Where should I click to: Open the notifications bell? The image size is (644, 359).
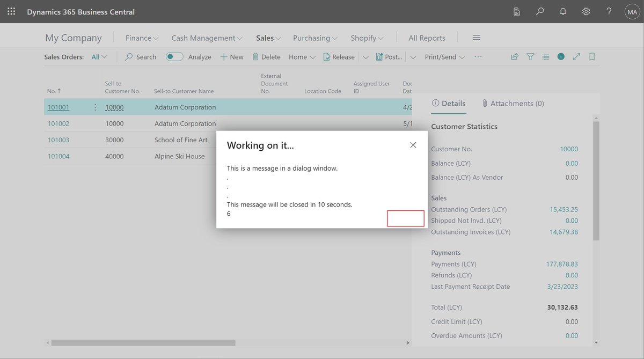(x=563, y=11)
